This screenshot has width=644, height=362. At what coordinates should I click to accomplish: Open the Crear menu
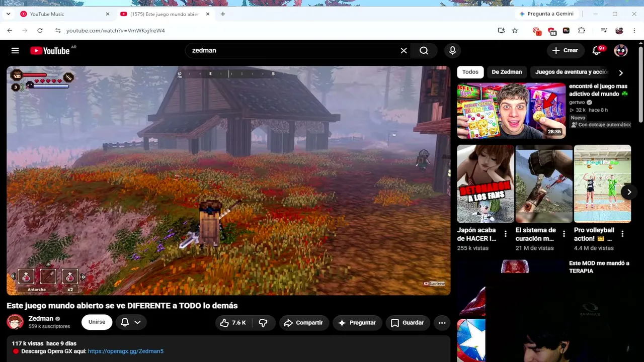click(565, 50)
